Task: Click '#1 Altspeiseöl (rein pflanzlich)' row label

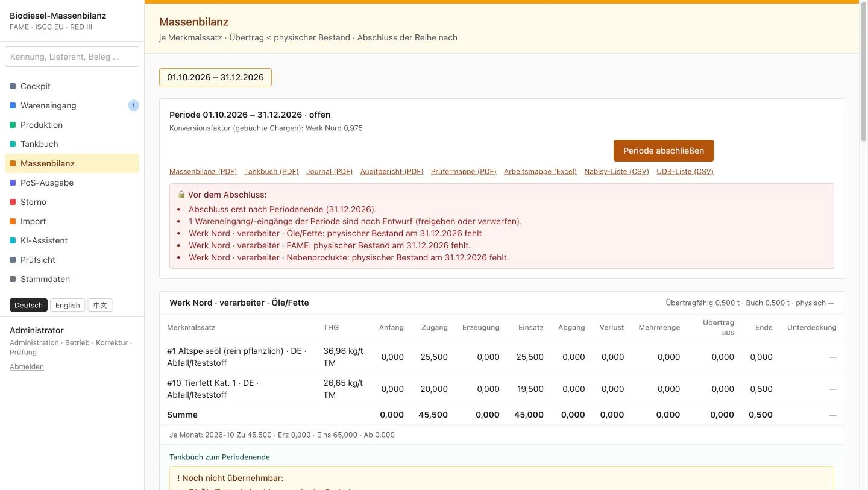Action: coord(237,357)
